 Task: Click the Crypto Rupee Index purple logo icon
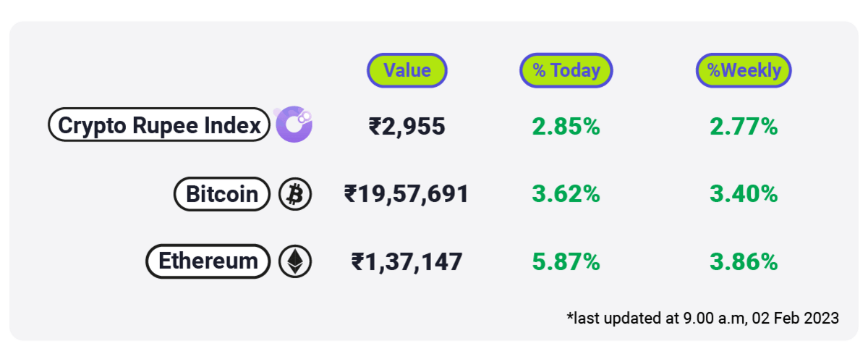tap(293, 125)
